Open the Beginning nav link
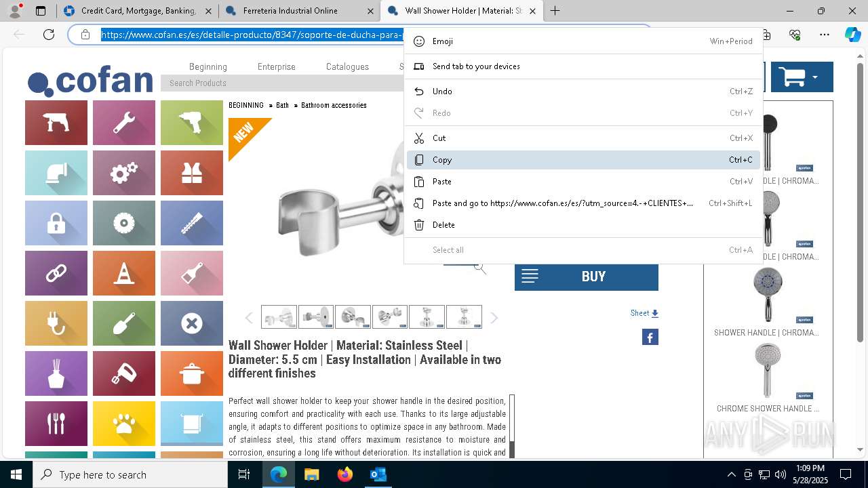 click(208, 66)
